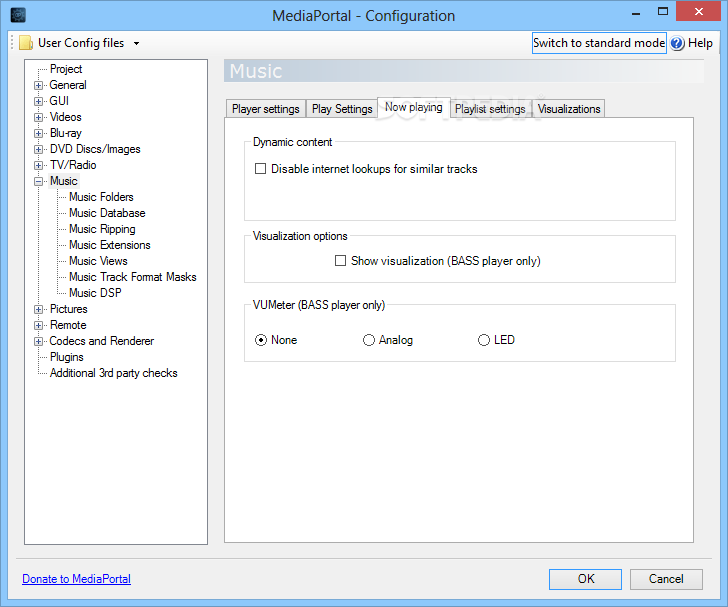Expand the Pictures tree node
This screenshot has width=728, height=607.
click(x=39, y=309)
